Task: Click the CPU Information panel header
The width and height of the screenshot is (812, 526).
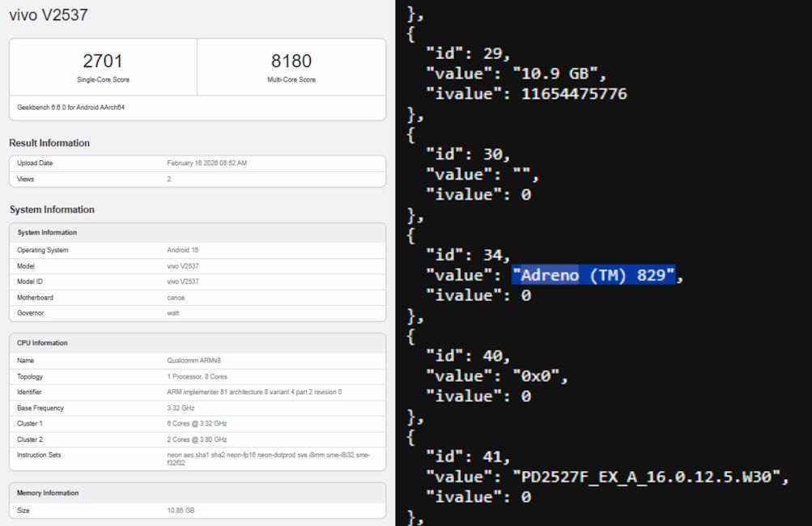Action: [x=41, y=342]
